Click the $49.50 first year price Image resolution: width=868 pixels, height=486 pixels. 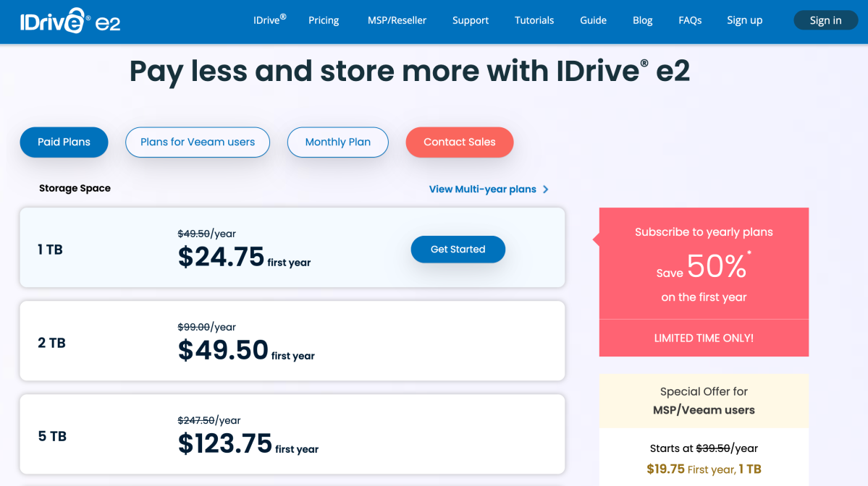[x=246, y=351]
